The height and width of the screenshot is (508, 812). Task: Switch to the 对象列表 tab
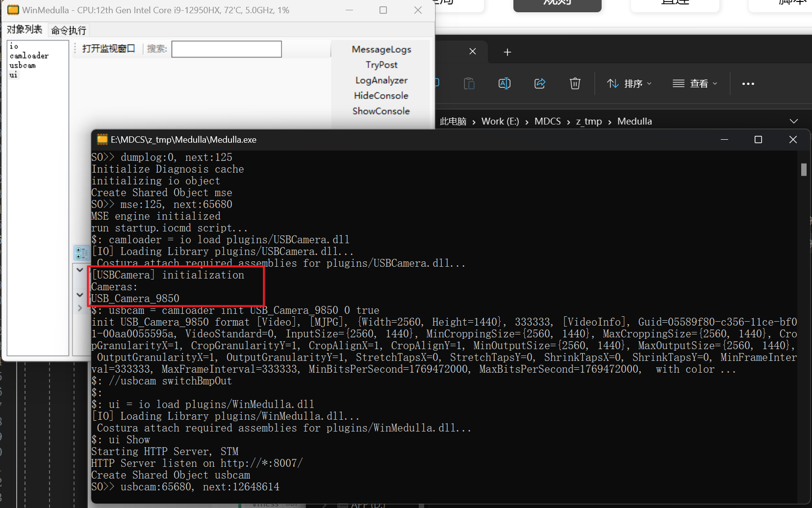(25, 29)
